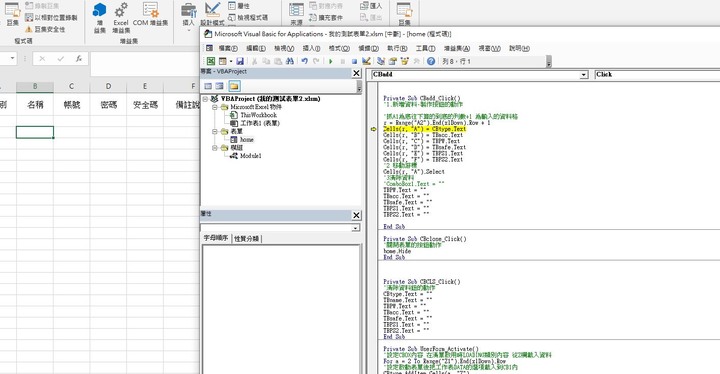Open the 增益集(A) menu in VBA editor
720x374 pixels.
click(x=456, y=48)
